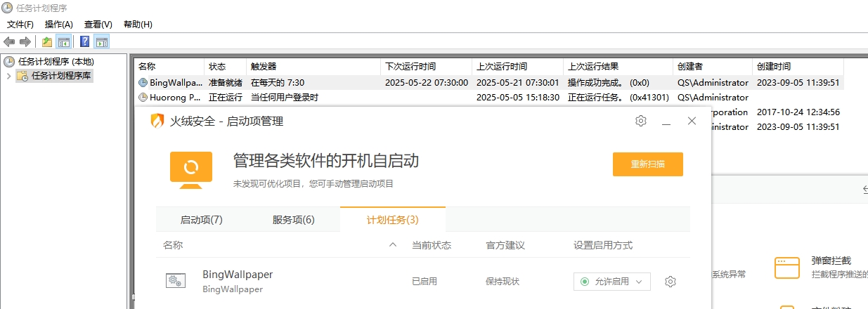This screenshot has width=868, height=309.
Task: Switch to the 启动项(7) tab
Action: tap(202, 220)
